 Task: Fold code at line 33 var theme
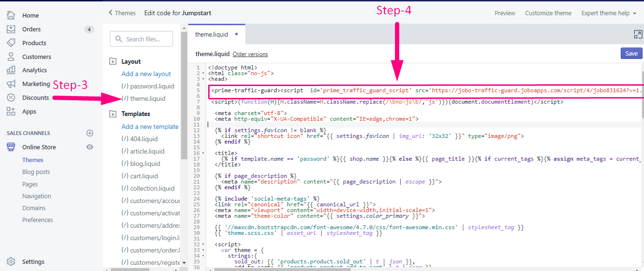coord(204,250)
